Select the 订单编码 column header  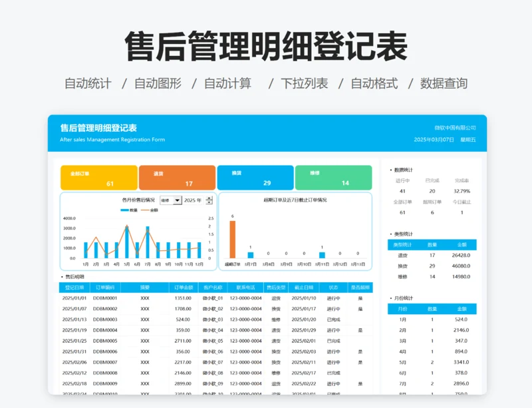(x=105, y=288)
